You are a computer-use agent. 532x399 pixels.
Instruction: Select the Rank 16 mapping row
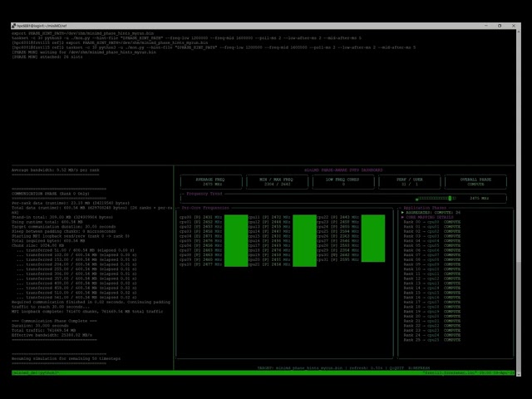pyautogui.click(x=431, y=298)
